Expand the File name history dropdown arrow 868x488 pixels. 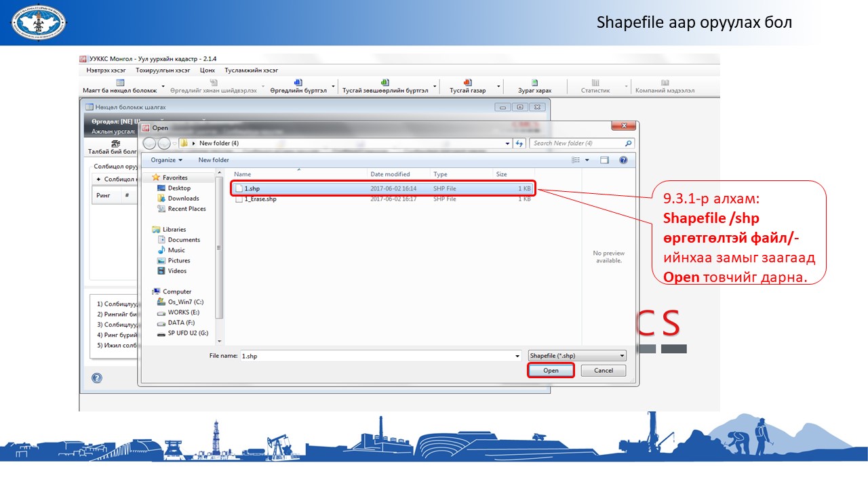[517, 356]
